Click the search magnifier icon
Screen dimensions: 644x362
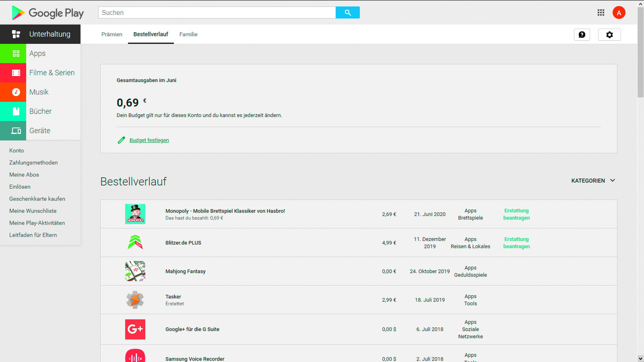click(x=348, y=12)
